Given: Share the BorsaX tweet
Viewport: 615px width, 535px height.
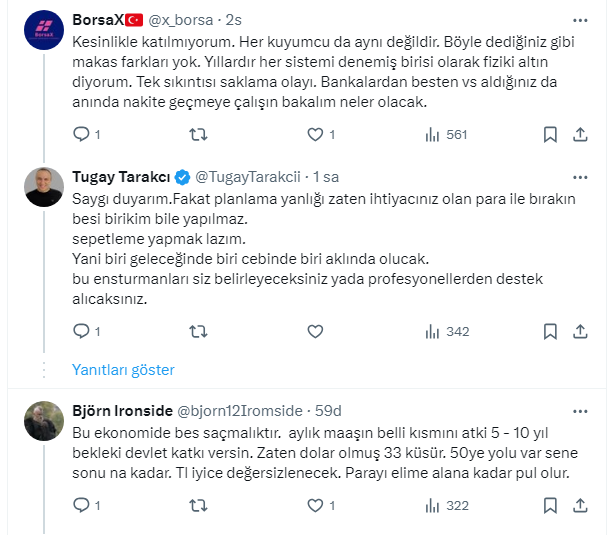Looking at the screenshot, I should point(584,135).
